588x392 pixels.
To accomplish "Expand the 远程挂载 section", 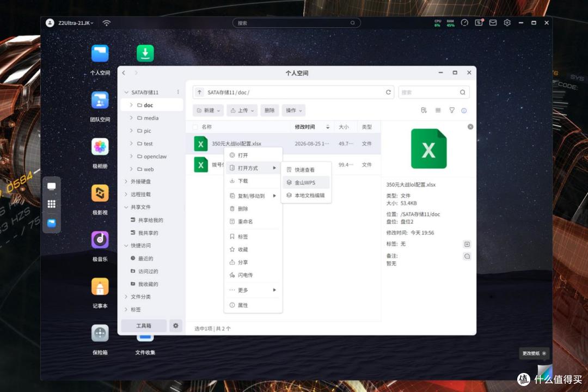I will (126, 194).
